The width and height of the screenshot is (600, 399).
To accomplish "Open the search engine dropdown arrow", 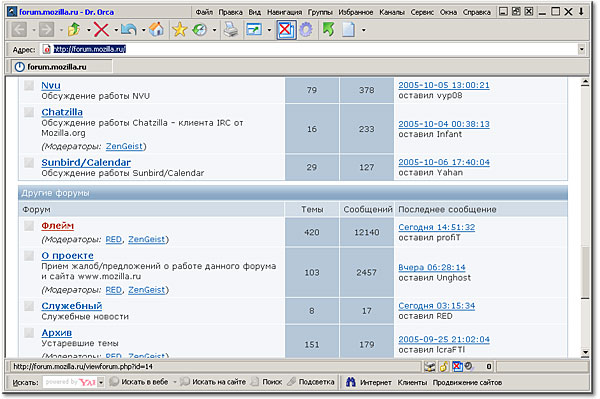I will [101, 382].
